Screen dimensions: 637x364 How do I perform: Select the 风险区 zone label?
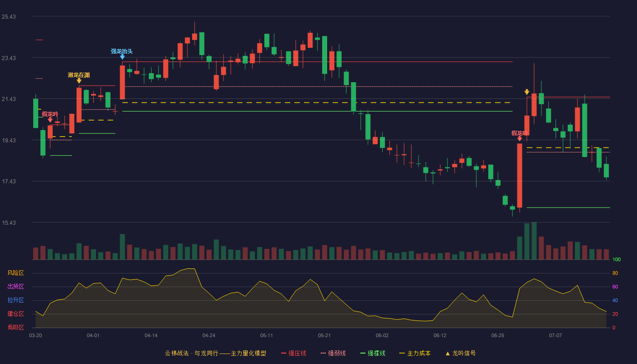pyautogui.click(x=15, y=273)
